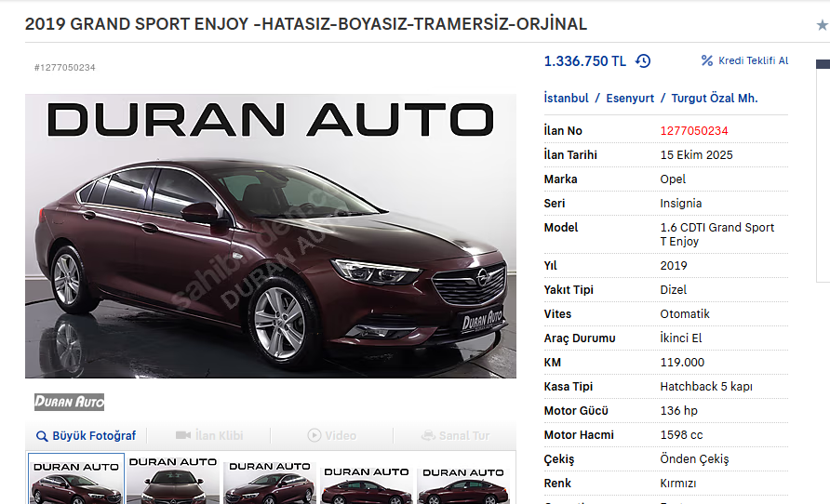
Task: Open the Video tab
Action: (332, 436)
